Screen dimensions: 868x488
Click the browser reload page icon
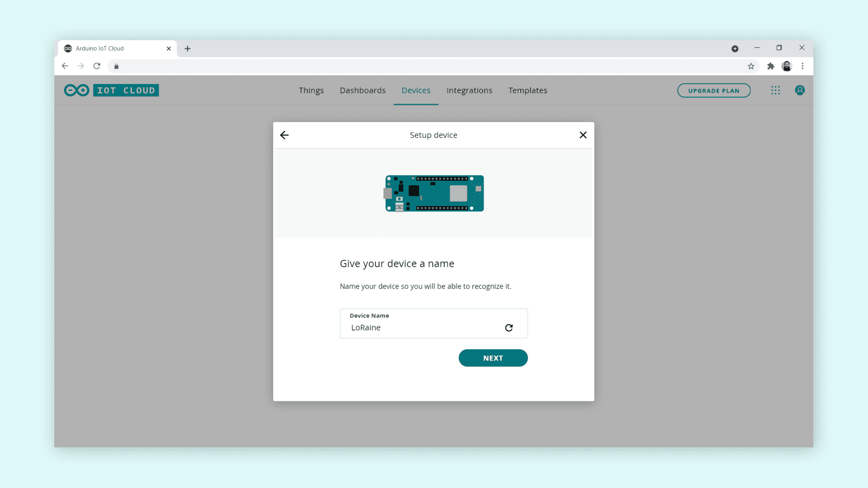pos(97,66)
